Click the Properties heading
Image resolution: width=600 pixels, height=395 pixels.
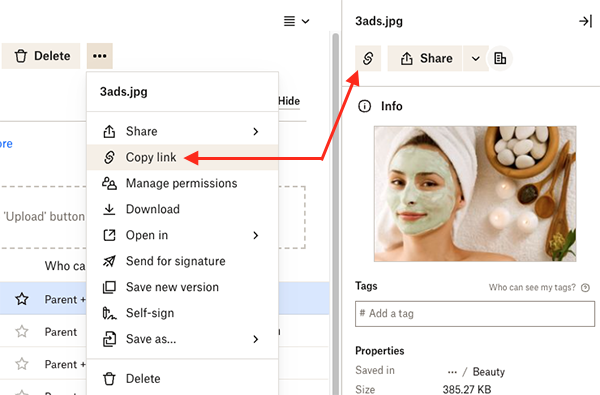pos(380,351)
